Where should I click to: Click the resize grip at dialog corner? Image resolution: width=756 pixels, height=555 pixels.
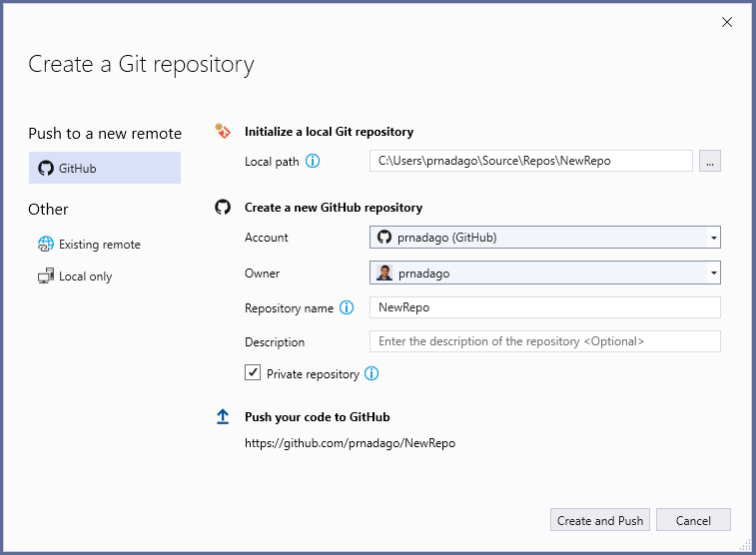(x=745, y=545)
